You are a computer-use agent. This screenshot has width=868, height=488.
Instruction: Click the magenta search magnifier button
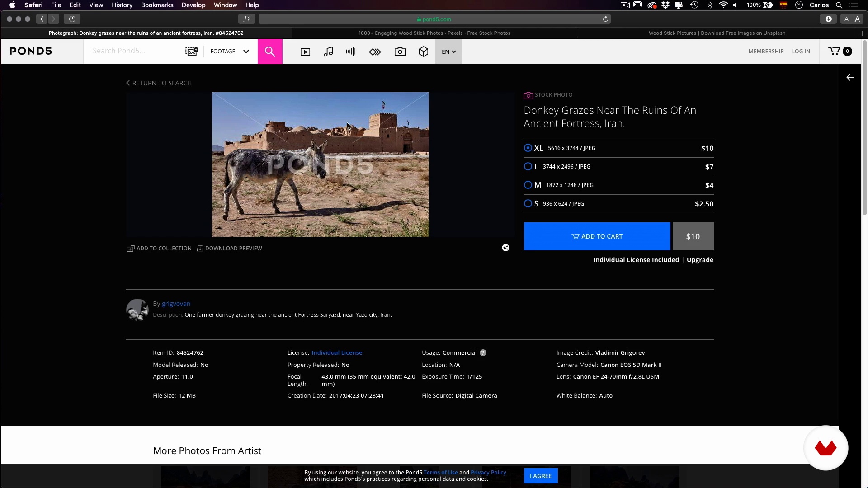270,52
